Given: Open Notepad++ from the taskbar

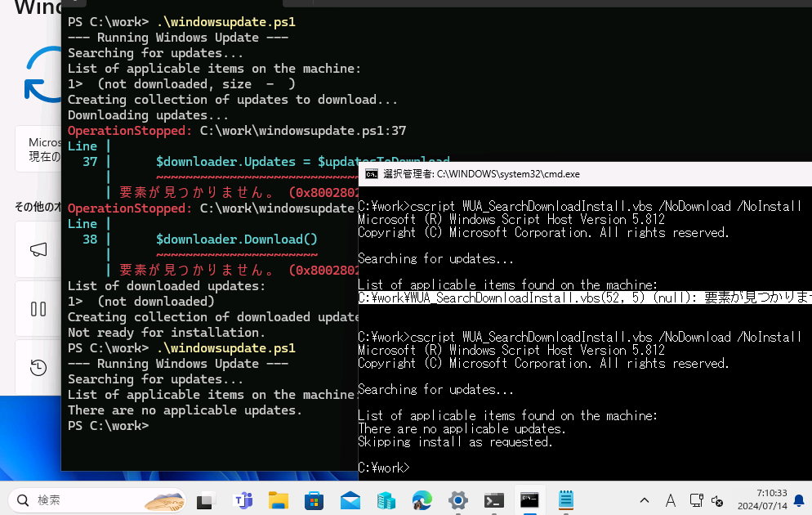Looking at the screenshot, I should click(565, 500).
